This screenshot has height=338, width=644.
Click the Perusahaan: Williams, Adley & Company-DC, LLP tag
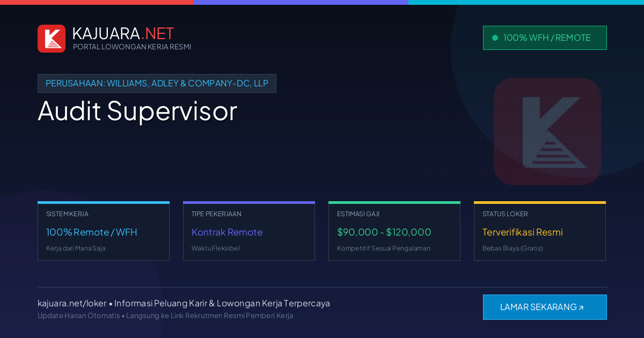[157, 83]
